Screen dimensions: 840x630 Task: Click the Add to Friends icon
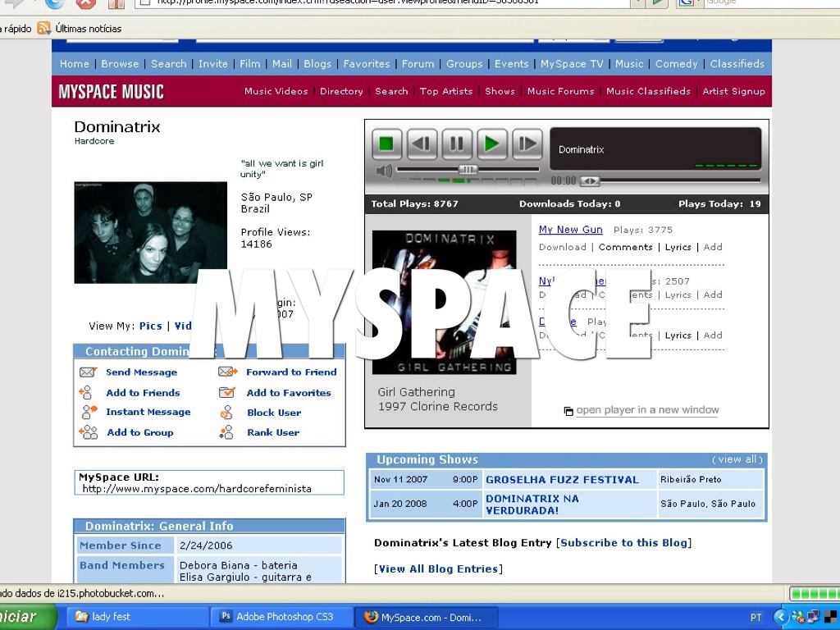click(x=86, y=393)
